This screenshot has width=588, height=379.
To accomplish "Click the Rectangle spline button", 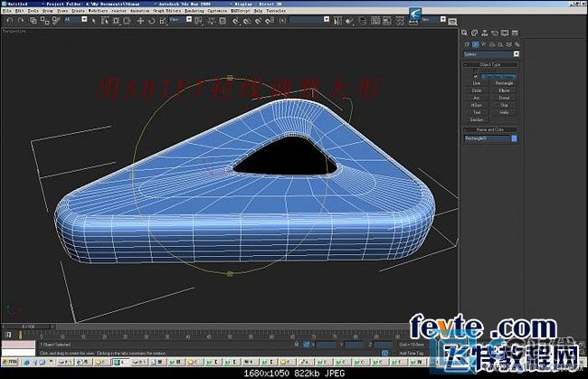I will pos(504,83).
